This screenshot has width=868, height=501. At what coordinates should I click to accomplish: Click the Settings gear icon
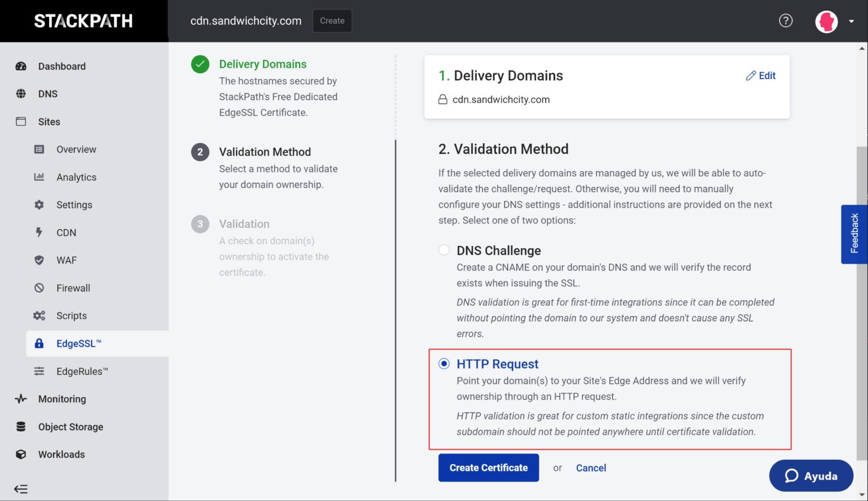click(39, 204)
